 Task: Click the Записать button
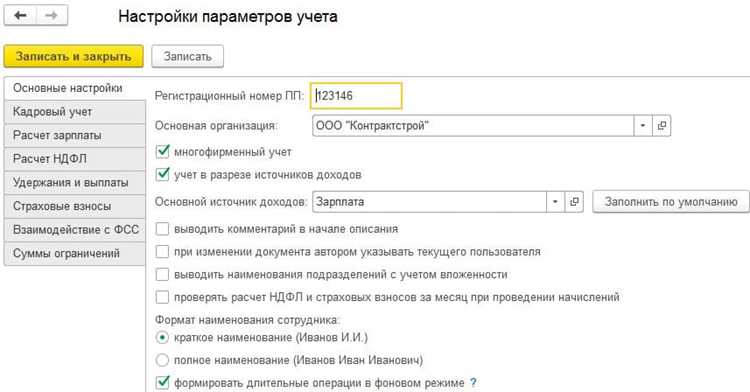point(188,56)
